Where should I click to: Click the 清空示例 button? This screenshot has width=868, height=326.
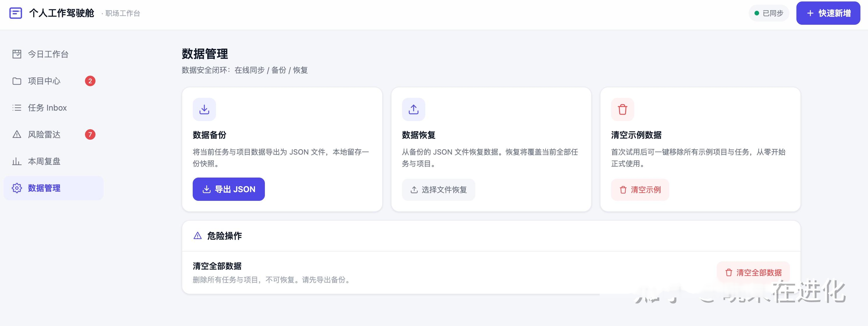(640, 189)
